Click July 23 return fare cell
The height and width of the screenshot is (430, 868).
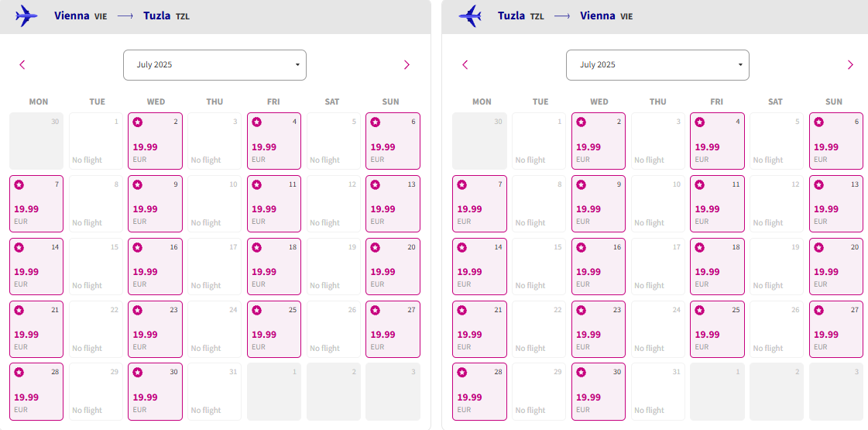click(599, 329)
